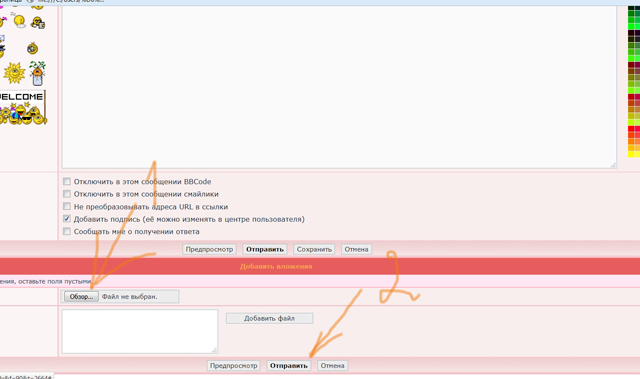Viewport: 640px width, 379px height.
Task: Insert the round bomb-like smiley
Action: point(32,48)
